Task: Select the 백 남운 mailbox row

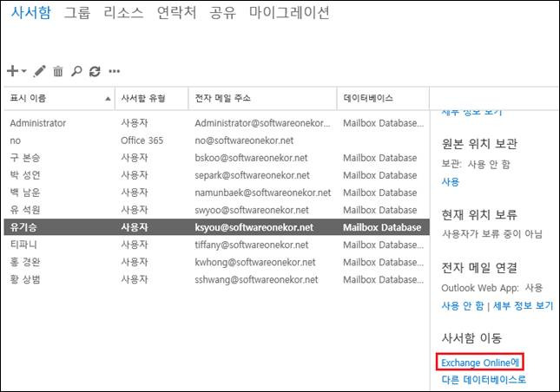Action: pyautogui.click(x=216, y=193)
